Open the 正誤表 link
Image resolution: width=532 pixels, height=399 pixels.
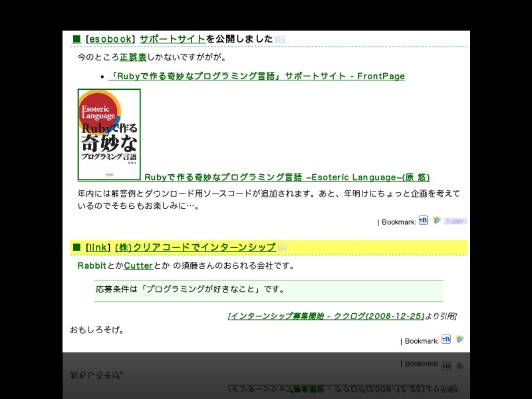tap(133, 57)
